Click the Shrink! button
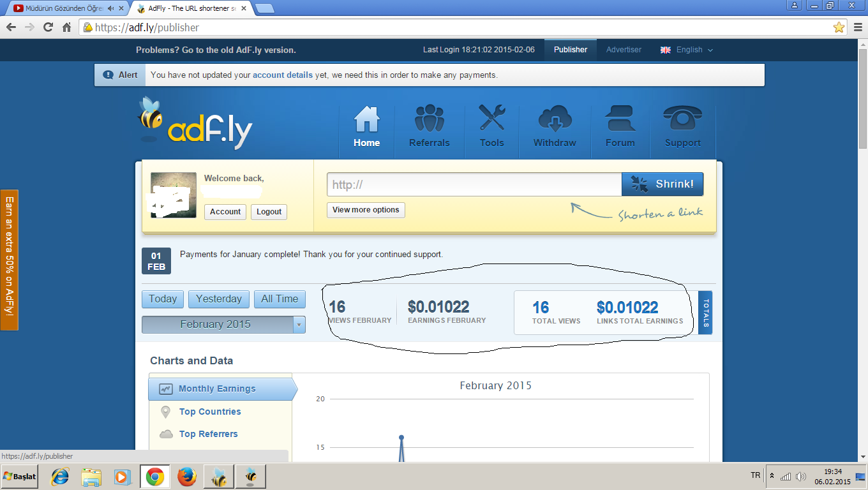The height and width of the screenshot is (490, 868). [x=662, y=184]
